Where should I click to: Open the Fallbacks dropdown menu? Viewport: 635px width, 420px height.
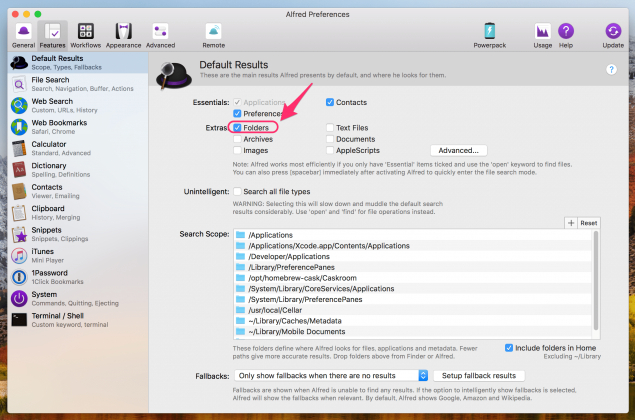pyautogui.click(x=331, y=375)
